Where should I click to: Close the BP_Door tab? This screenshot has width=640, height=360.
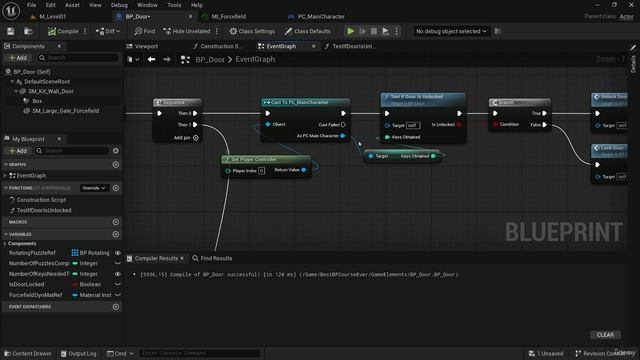pyautogui.click(x=190, y=17)
